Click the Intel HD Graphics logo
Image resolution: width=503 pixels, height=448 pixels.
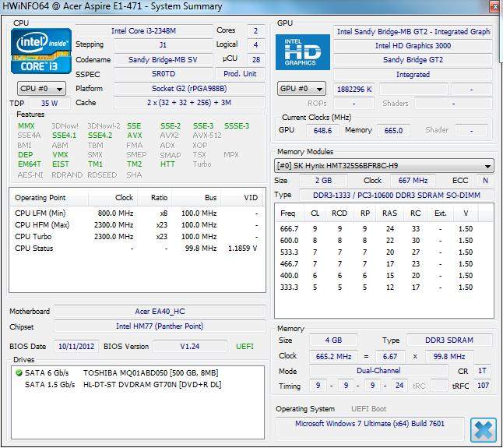click(303, 52)
